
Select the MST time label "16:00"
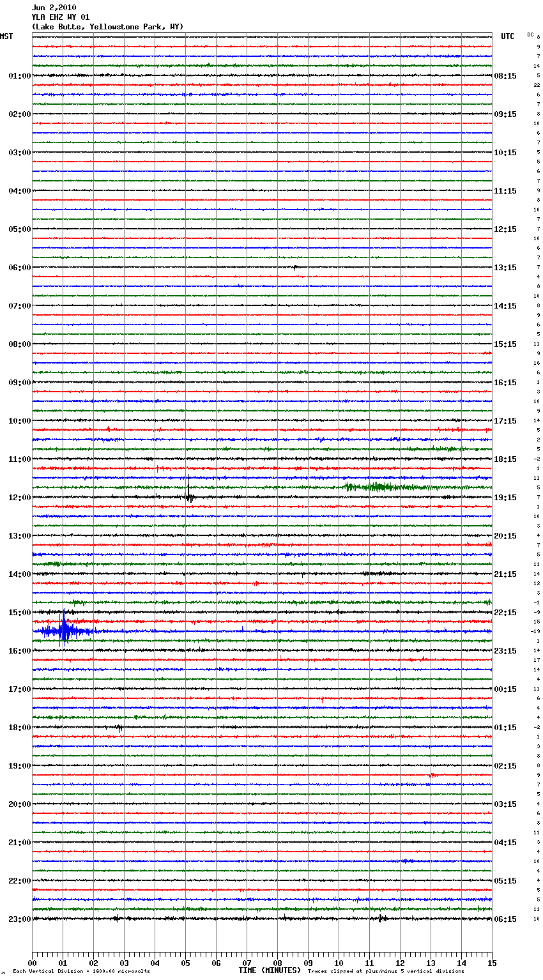[19, 651]
